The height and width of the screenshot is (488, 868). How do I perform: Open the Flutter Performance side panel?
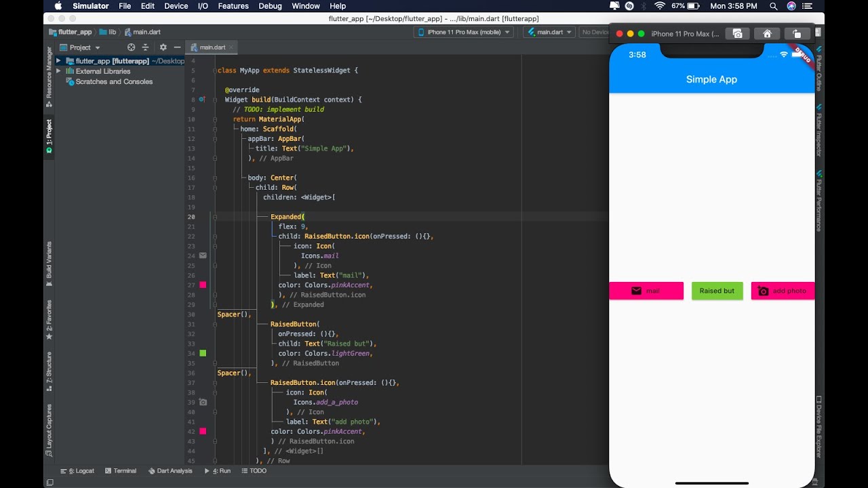pos(819,201)
